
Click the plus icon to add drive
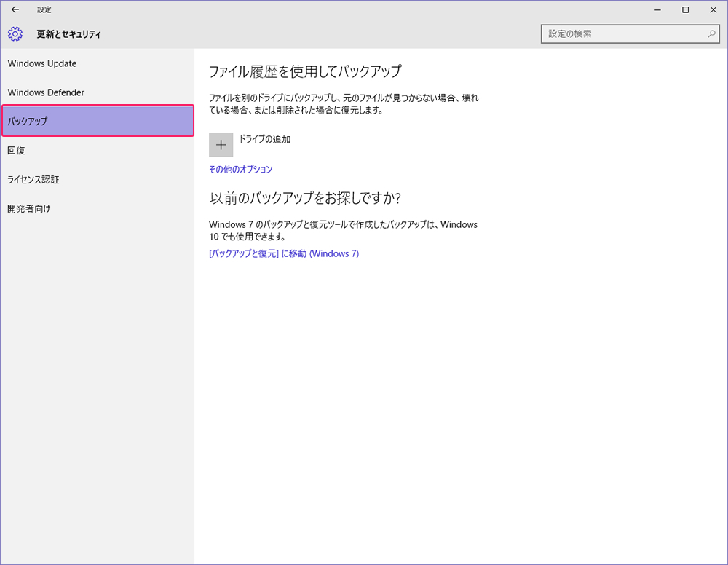(221, 145)
